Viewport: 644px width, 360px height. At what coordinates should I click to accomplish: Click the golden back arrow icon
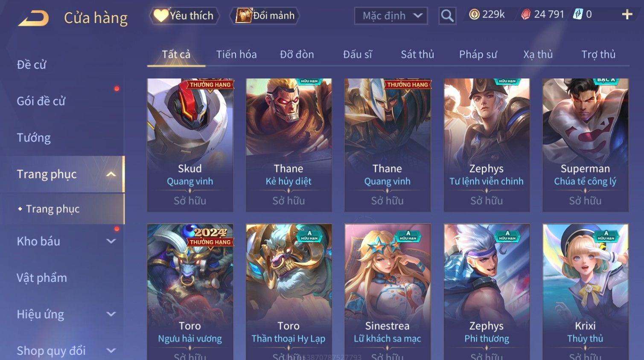(x=33, y=18)
